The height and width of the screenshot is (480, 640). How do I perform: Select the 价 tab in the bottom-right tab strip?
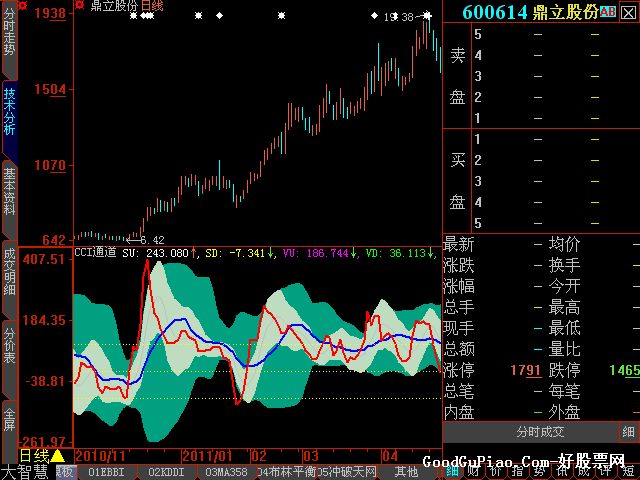coord(496,472)
